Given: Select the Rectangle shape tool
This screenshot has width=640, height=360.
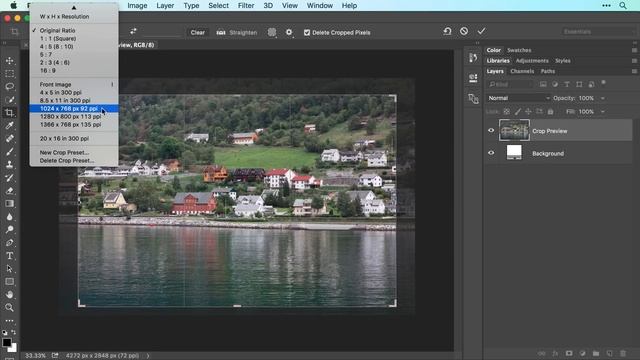Looking at the screenshot, I should pos(9,282).
